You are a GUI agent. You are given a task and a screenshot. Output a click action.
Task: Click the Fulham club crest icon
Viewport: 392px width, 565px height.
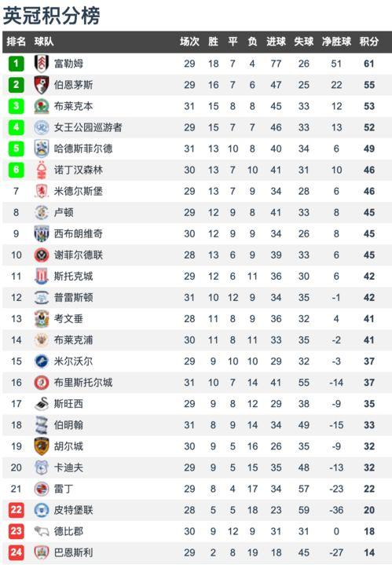42,64
